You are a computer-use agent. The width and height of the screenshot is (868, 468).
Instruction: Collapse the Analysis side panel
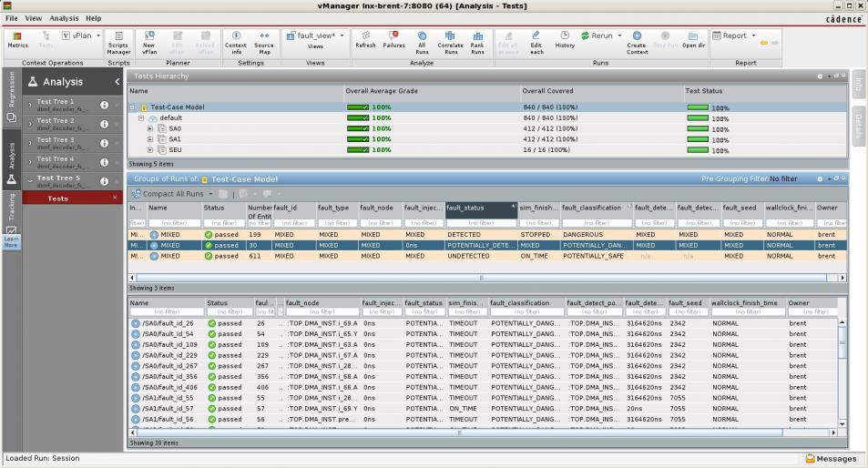click(117, 82)
